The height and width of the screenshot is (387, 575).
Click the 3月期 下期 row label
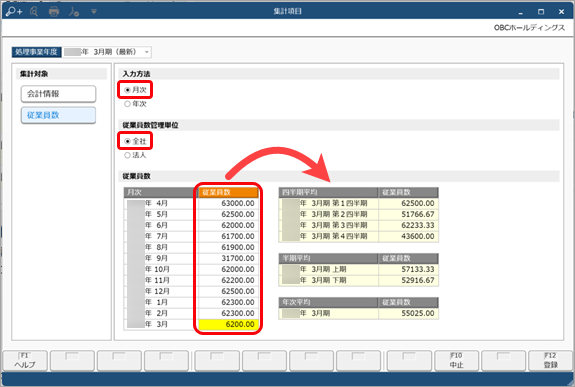[328, 281]
